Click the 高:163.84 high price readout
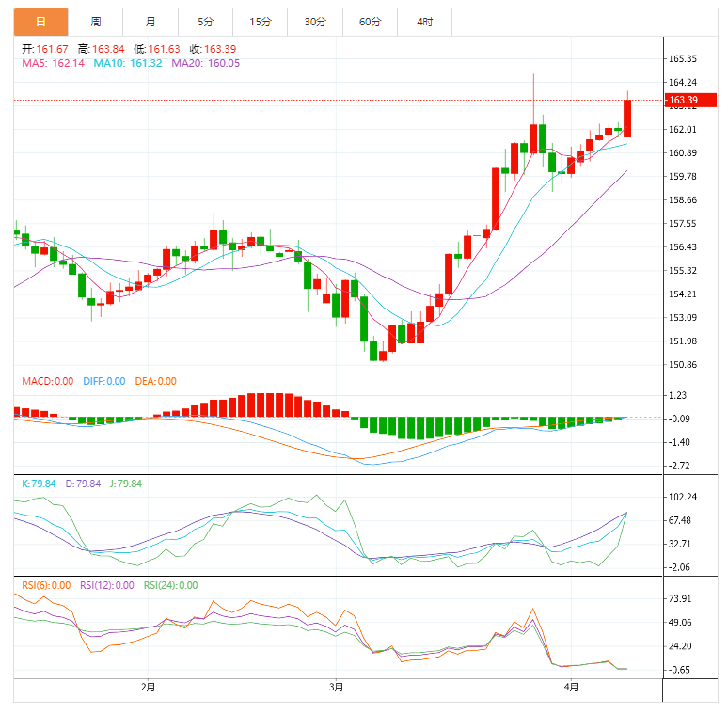Screen dimensions: 728x714 [x=101, y=49]
